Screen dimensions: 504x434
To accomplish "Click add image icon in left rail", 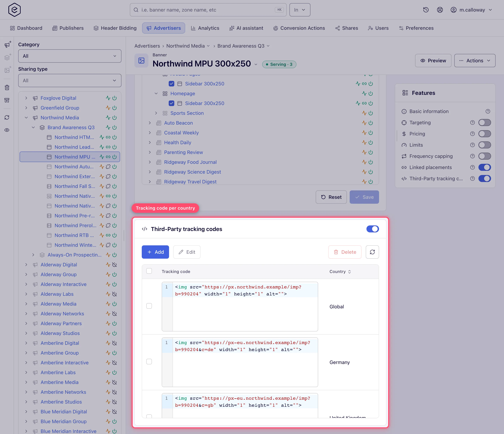I will click(7, 70).
